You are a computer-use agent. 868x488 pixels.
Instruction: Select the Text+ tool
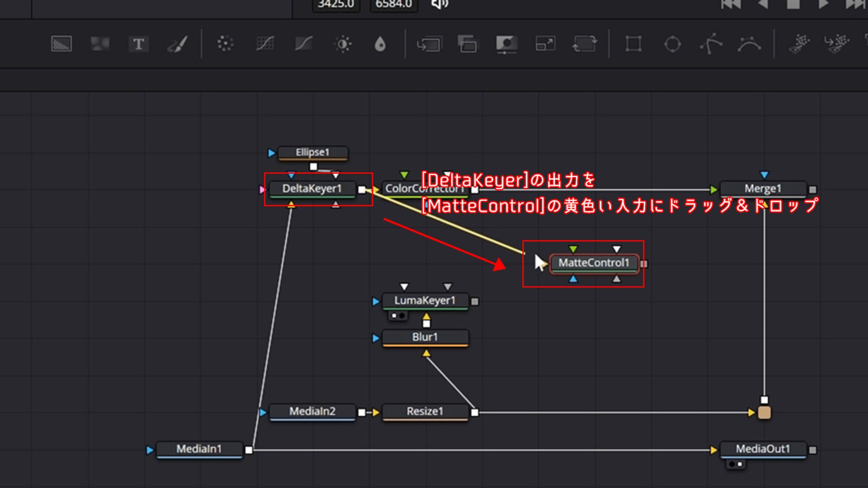pyautogui.click(x=139, y=44)
